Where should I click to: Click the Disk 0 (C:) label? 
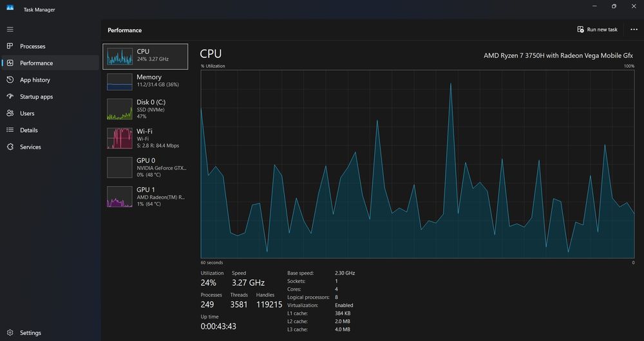[x=151, y=102]
